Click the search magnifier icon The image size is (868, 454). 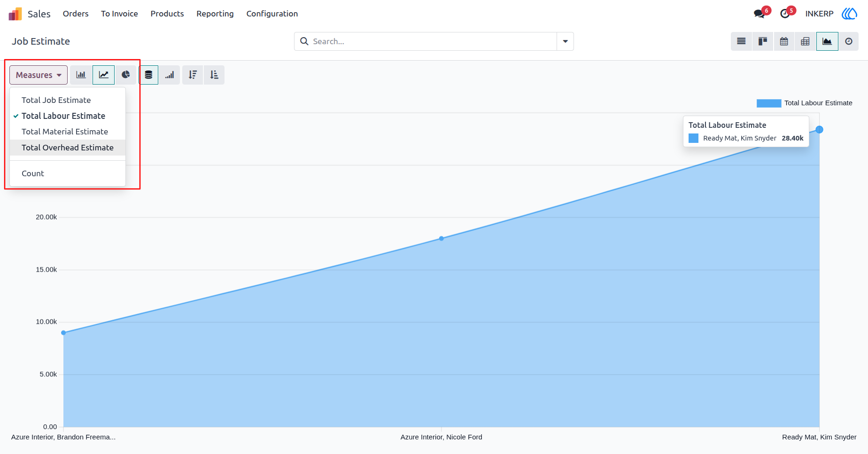click(304, 41)
